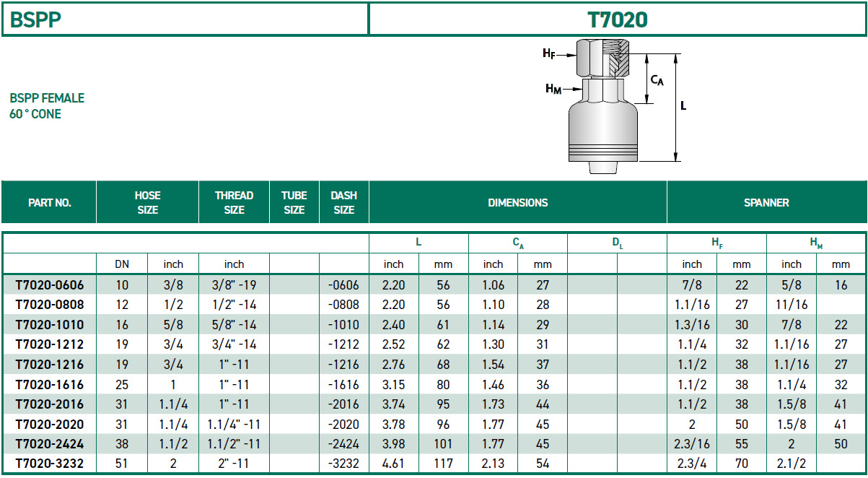This screenshot has width=868, height=478.
Task: Click L inch value 2.52
Action: tap(394, 344)
